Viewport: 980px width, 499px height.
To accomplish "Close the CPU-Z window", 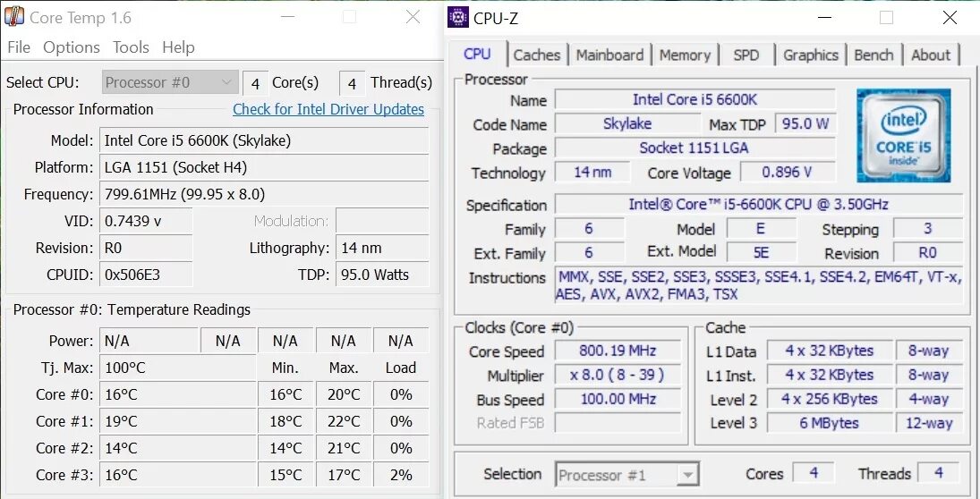I will [950, 18].
